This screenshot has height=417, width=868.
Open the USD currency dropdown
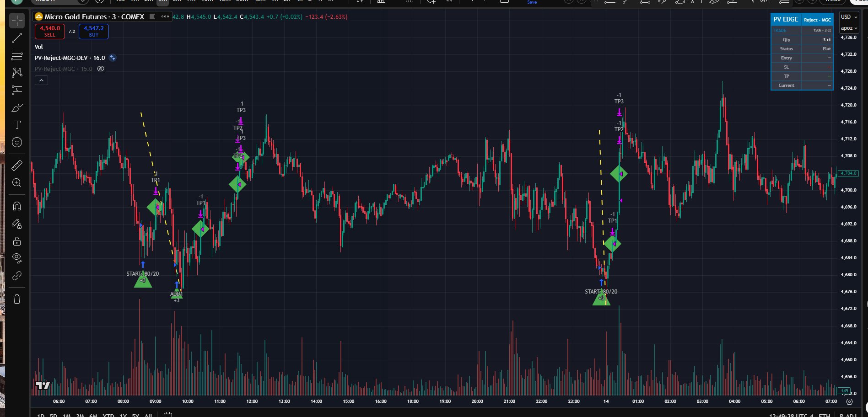pyautogui.click(x=849, y=17)
